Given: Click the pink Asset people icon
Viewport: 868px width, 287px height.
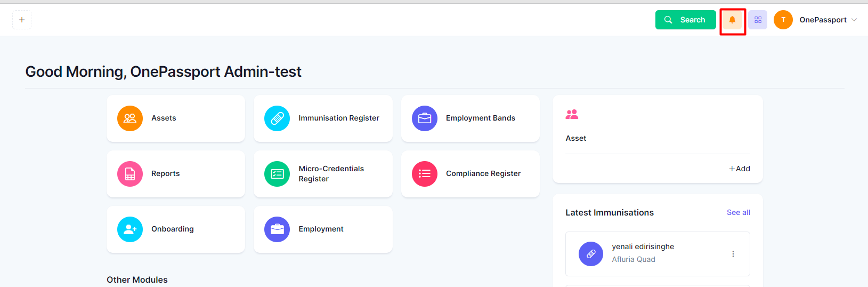Looking at the screenshot, I should [x=572, y=114].
